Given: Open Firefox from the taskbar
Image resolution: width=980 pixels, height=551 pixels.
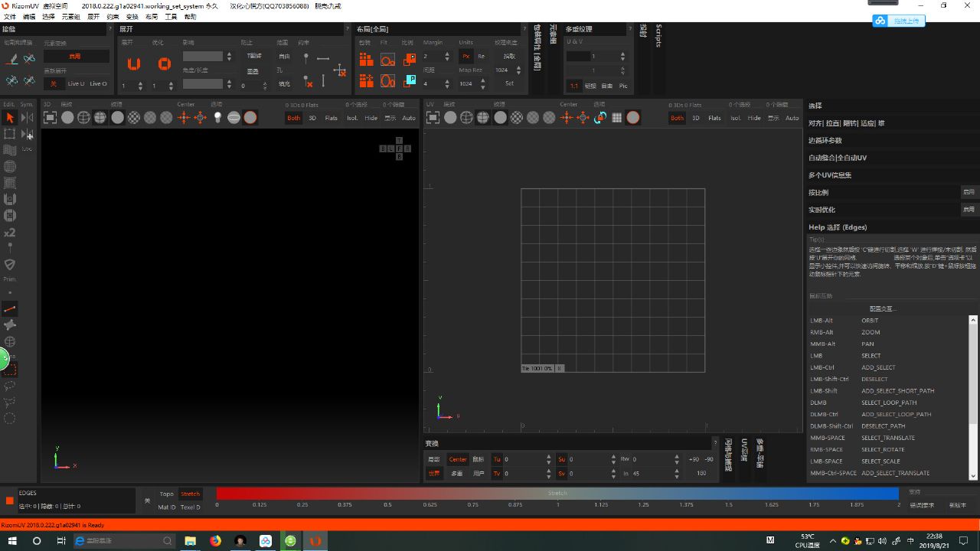Looking at the screenshot, I should pyautogui.click(x=215, y=540).
